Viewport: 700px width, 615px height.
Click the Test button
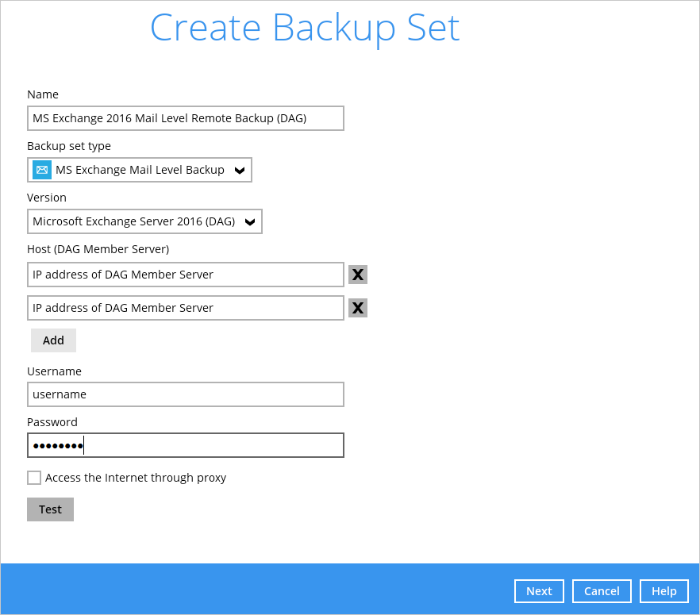tap(51, 509)
